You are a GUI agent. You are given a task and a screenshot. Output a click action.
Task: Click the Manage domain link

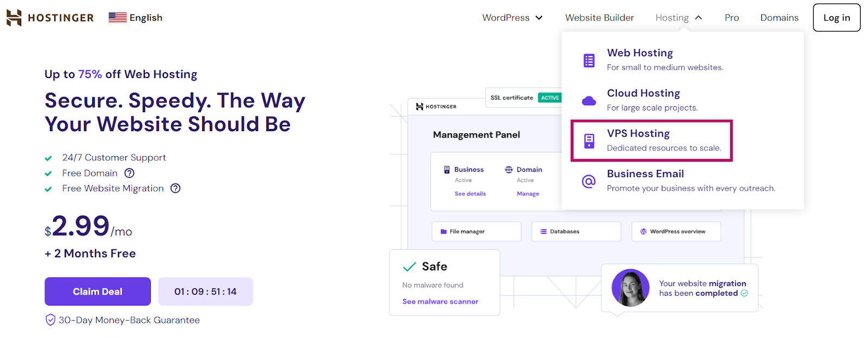[x=528, y=194]
